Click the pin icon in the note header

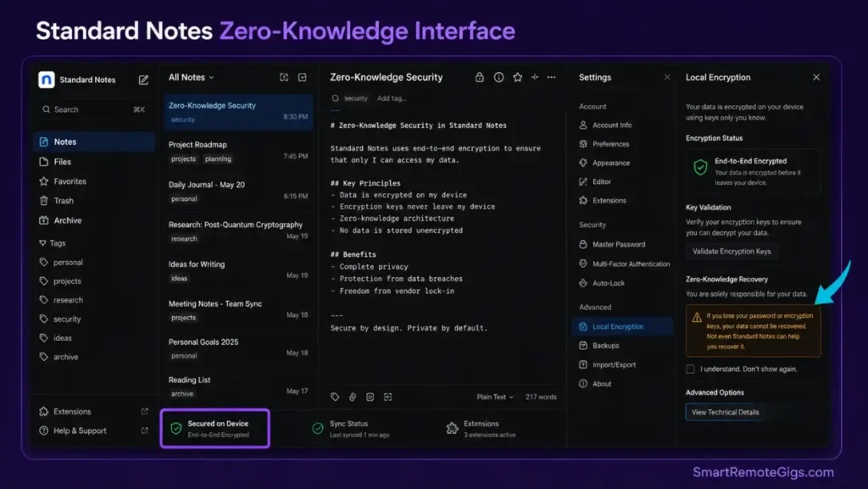535,77
